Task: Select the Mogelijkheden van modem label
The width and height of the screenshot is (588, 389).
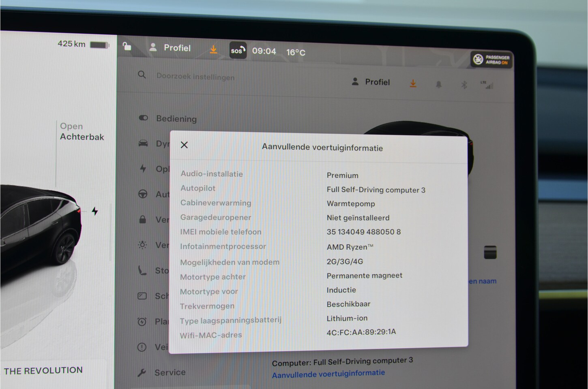Action: (230, 262)
